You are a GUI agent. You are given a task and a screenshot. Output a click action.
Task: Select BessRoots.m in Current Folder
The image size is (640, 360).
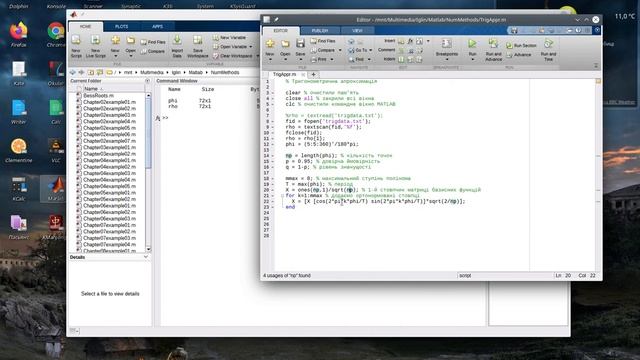pos(98,96)
